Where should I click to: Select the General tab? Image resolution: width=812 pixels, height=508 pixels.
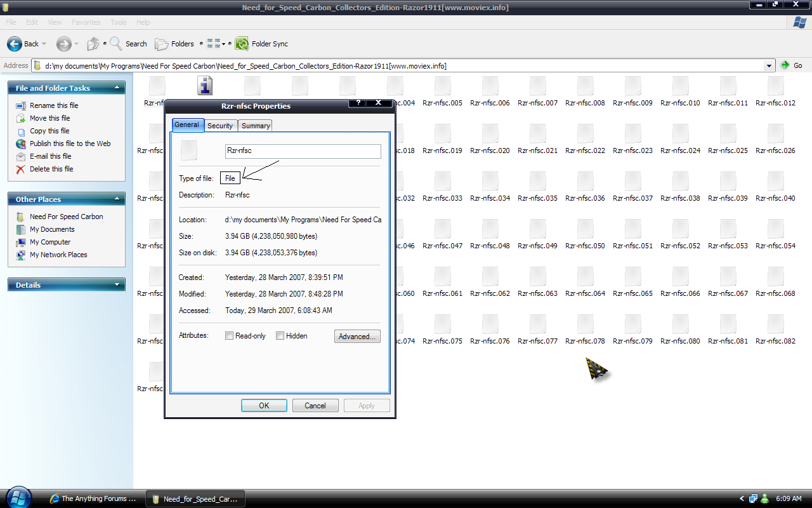tap(187, 124)
